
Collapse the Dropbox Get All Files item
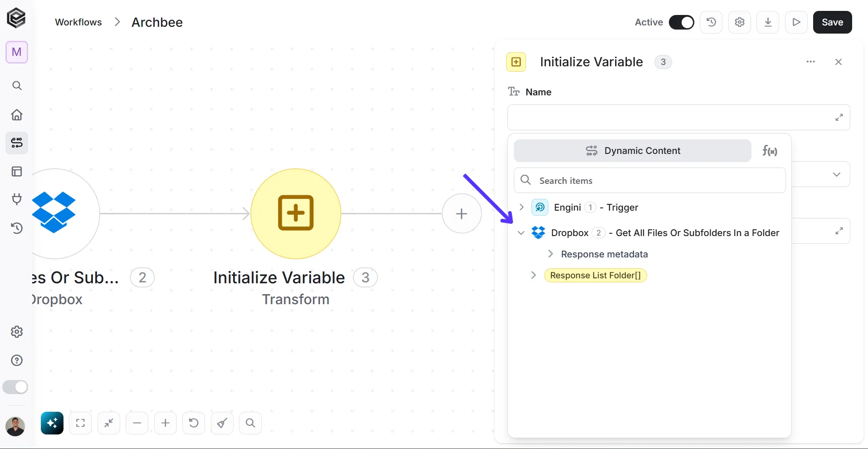click(521, 233)
